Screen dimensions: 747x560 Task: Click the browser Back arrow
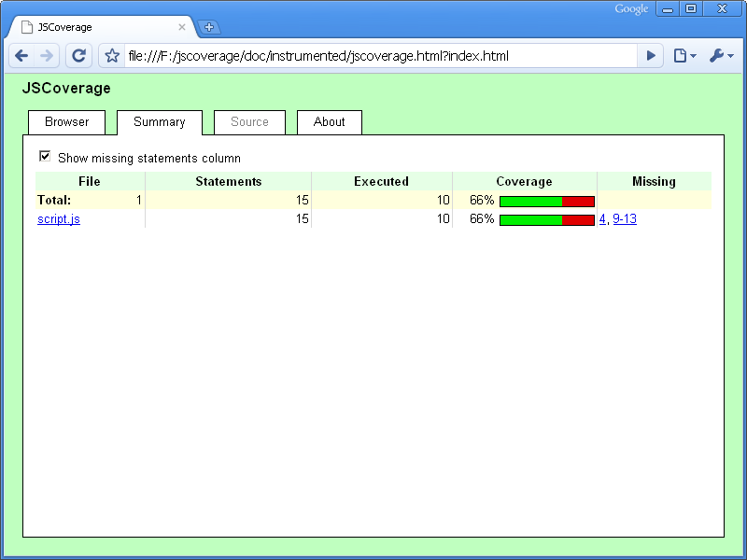(x=21, y=56)
